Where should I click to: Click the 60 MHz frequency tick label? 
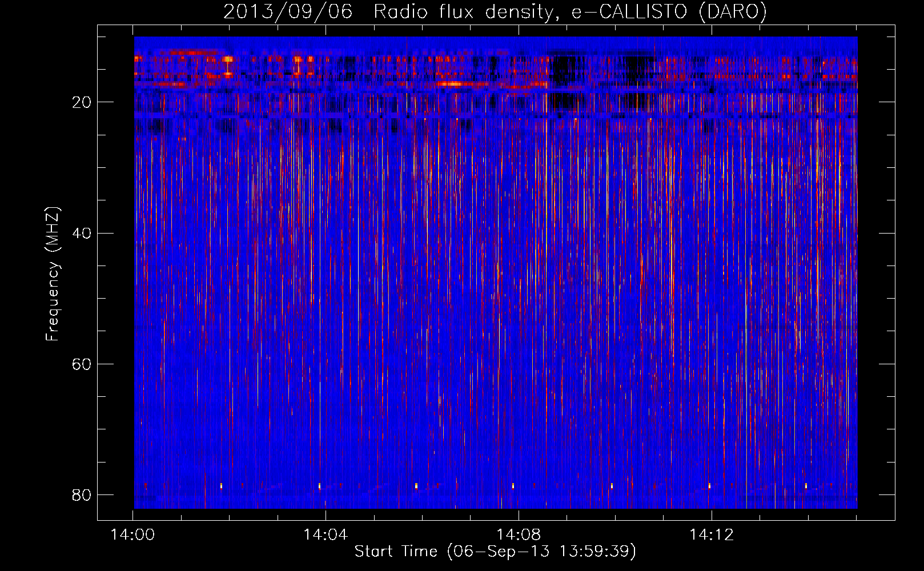pos(82,364)
